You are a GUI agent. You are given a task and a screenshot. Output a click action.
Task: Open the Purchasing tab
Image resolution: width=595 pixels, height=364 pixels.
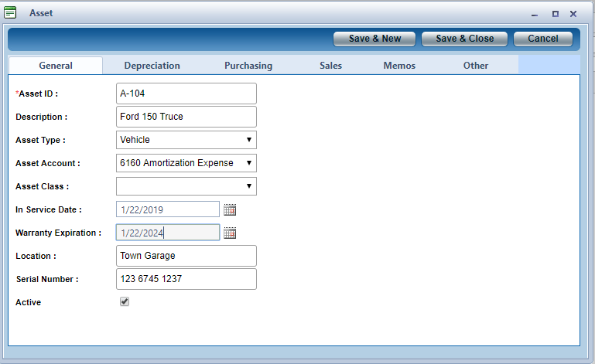(248, 66)
